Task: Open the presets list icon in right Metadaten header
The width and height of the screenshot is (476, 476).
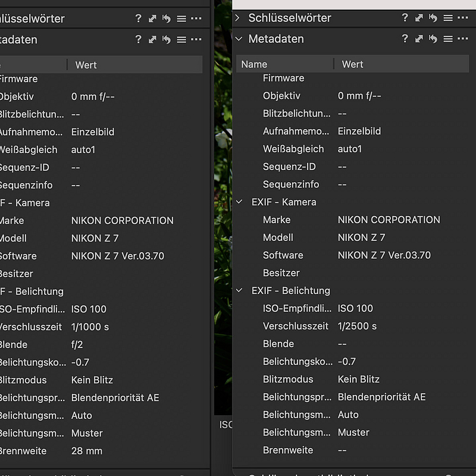Action: coord(448,39)
